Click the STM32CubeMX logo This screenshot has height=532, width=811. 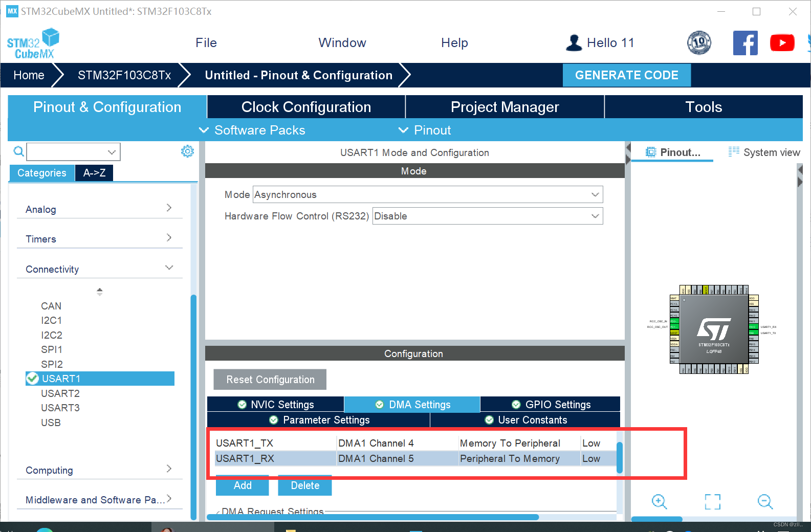pyautogui.click(x=33, y=43)
